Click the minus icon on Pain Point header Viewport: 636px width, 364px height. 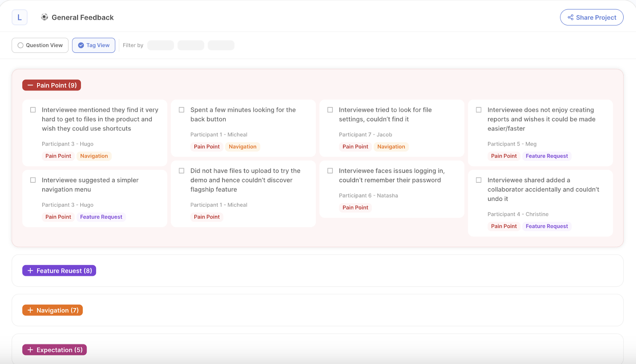pyautogui.click(x=30, y=85)
